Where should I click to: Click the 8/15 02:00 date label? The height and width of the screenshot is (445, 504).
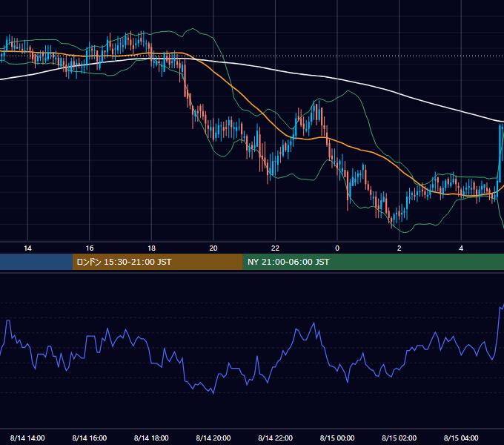399,438
